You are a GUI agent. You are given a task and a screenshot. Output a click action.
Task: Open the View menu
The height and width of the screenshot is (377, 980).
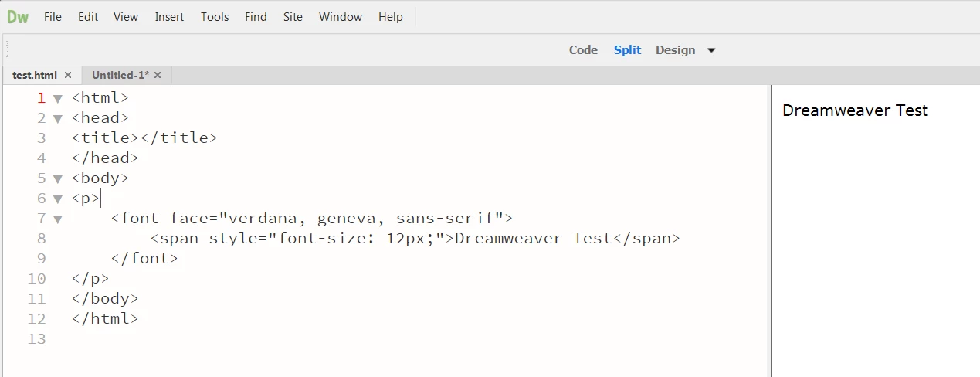click(126, 17)
